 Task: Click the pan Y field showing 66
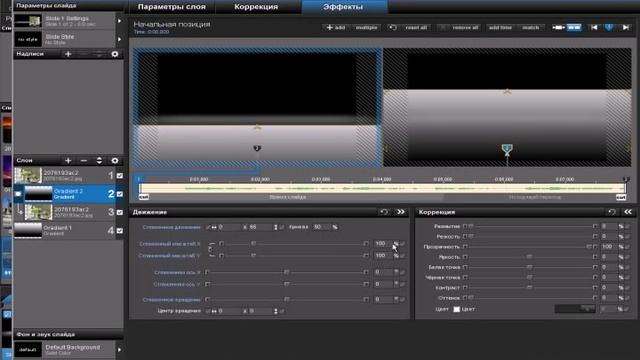[260, 227]
